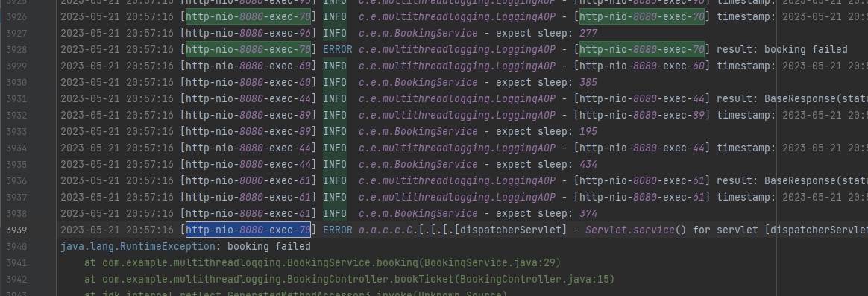Screen dimensions: 868x296
Task: Click thread name exec-61 on line 3938
Action: point(248,213)
